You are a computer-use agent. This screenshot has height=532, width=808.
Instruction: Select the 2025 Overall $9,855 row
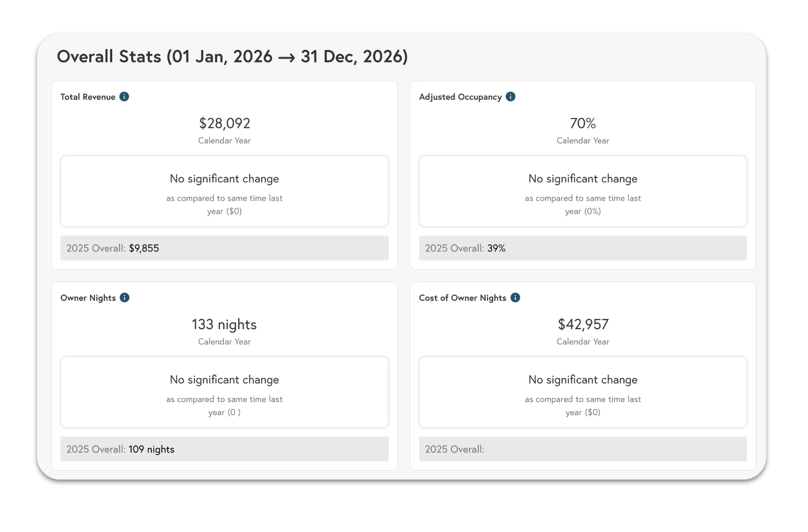[224, 248]
